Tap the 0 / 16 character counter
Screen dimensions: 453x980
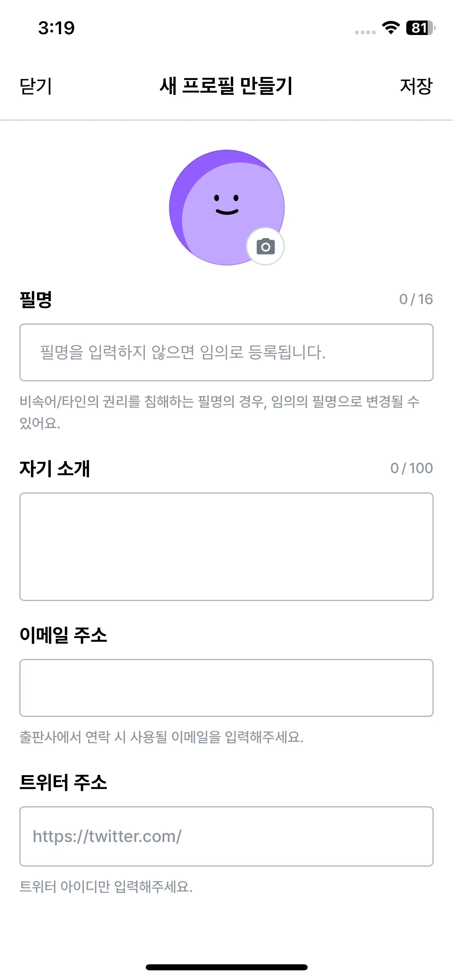(416, 299)
